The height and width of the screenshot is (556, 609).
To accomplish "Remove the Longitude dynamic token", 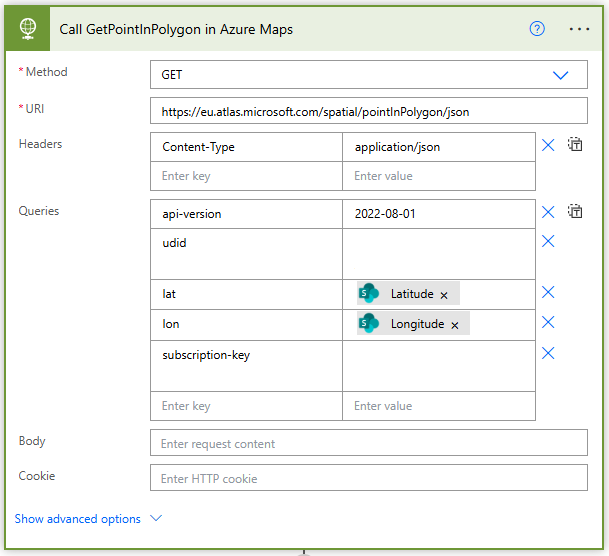I will point(455,325).
